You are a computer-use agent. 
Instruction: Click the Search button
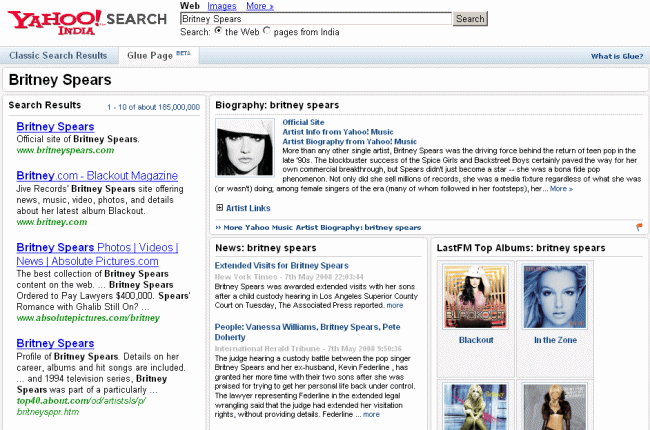click(x=470, y=19)
